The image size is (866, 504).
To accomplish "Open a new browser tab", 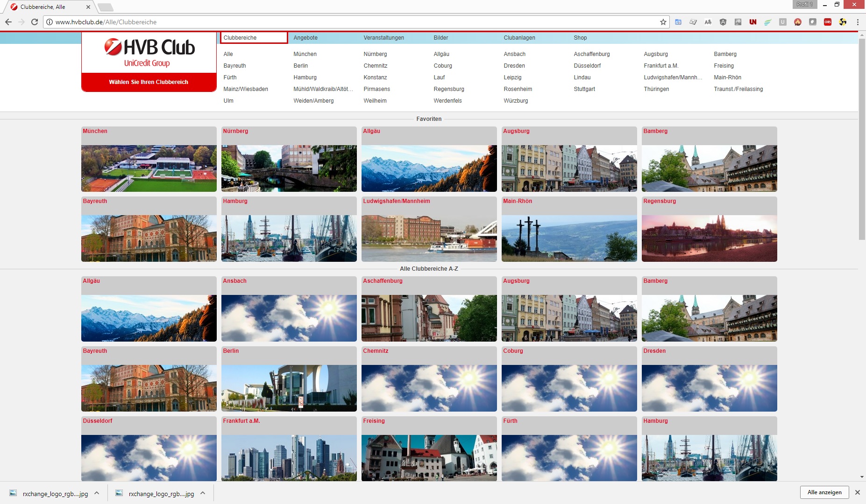I will point(106,7).
